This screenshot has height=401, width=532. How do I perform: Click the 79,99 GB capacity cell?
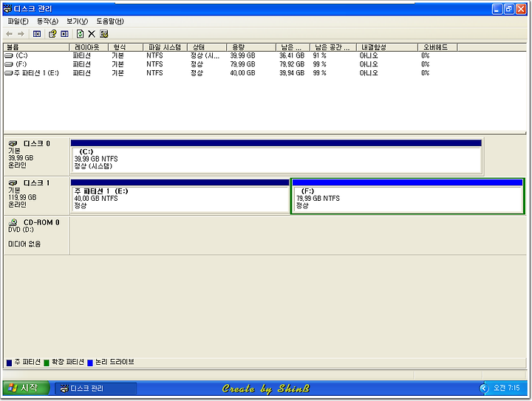point(242,64)
